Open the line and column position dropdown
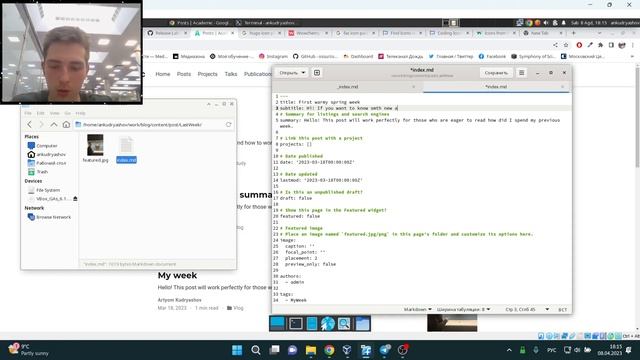 (527, 309)
